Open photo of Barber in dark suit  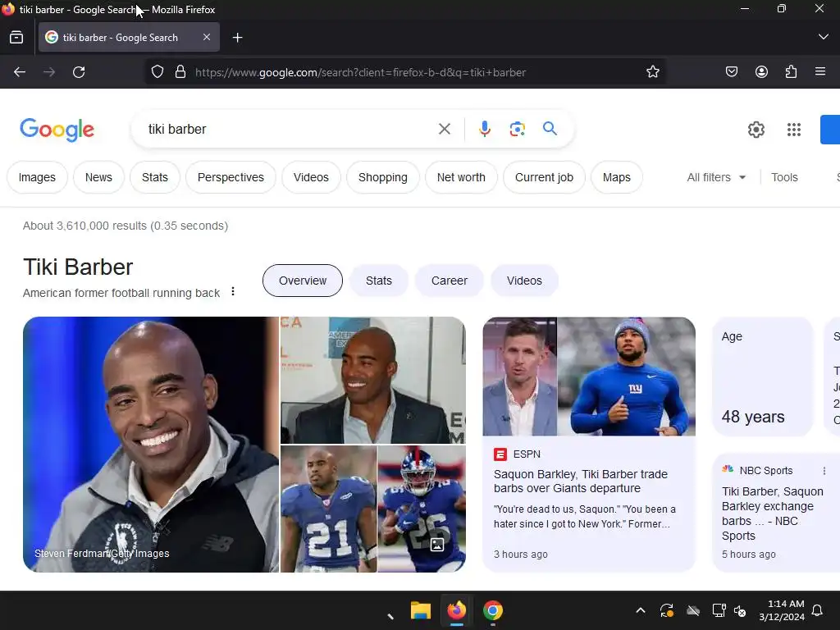373,381
